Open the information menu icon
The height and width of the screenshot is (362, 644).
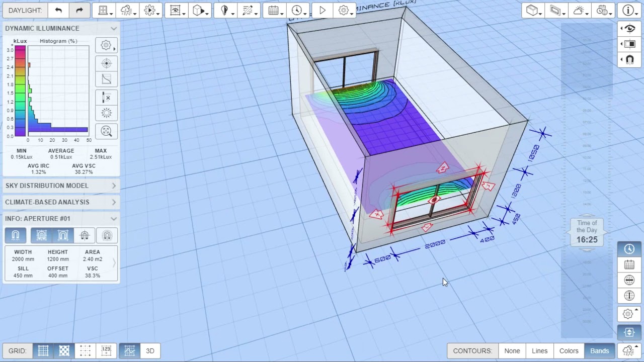click(x=629, y=11)
